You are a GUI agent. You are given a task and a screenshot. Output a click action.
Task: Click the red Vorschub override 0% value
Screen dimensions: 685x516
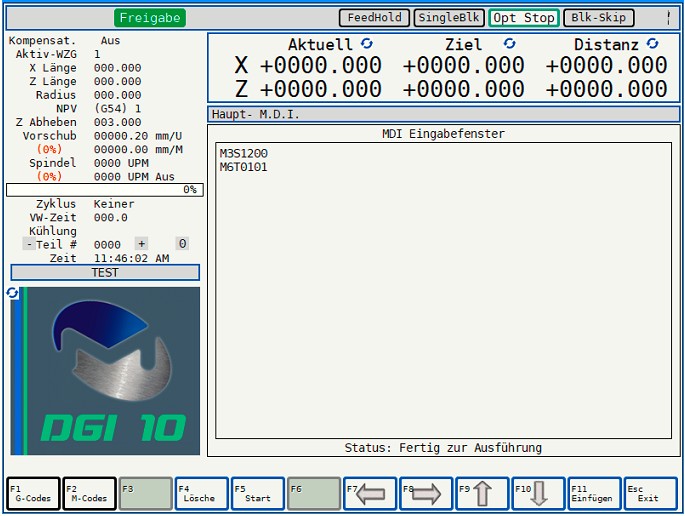49,149
